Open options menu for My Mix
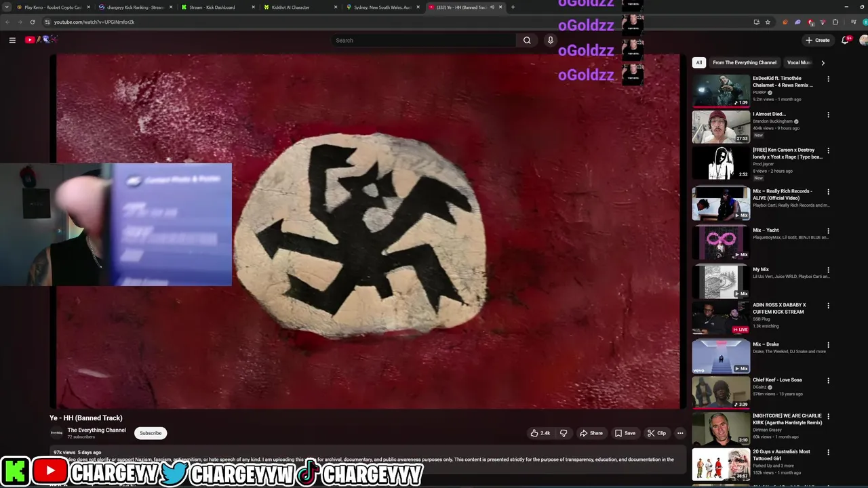 pyautogui.click(x=828, y=270)
